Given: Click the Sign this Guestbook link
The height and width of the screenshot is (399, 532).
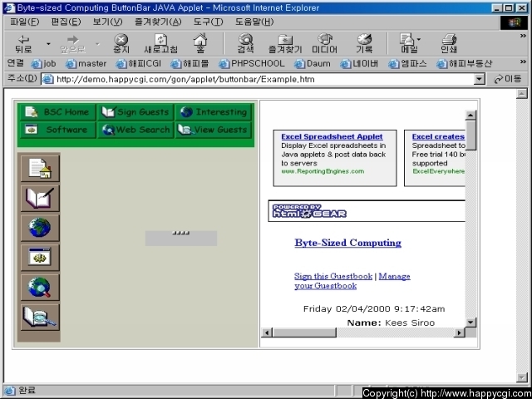Looking at the screenshot, I should coord(333,276).
